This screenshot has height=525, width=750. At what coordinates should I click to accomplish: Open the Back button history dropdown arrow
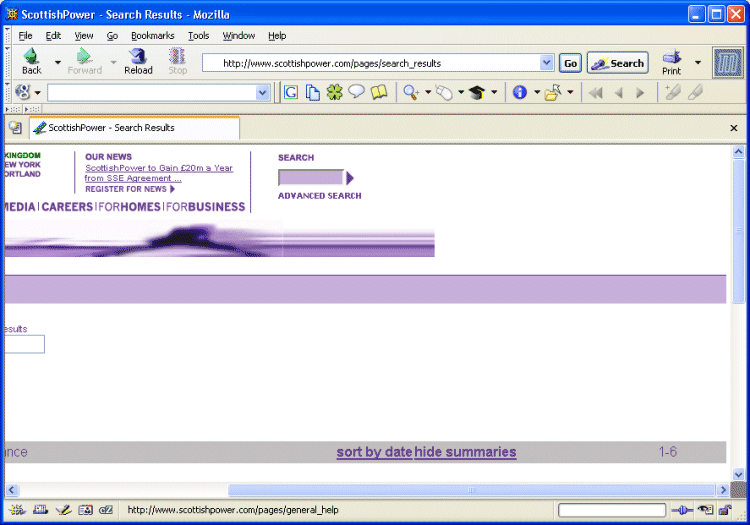click(x=58, y=62)
